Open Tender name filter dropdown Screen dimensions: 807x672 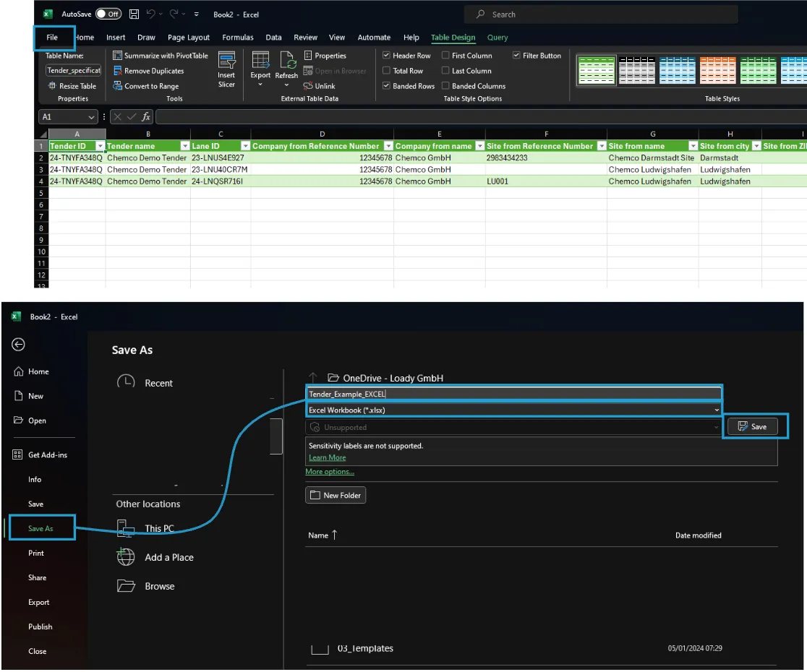point(185,146)
